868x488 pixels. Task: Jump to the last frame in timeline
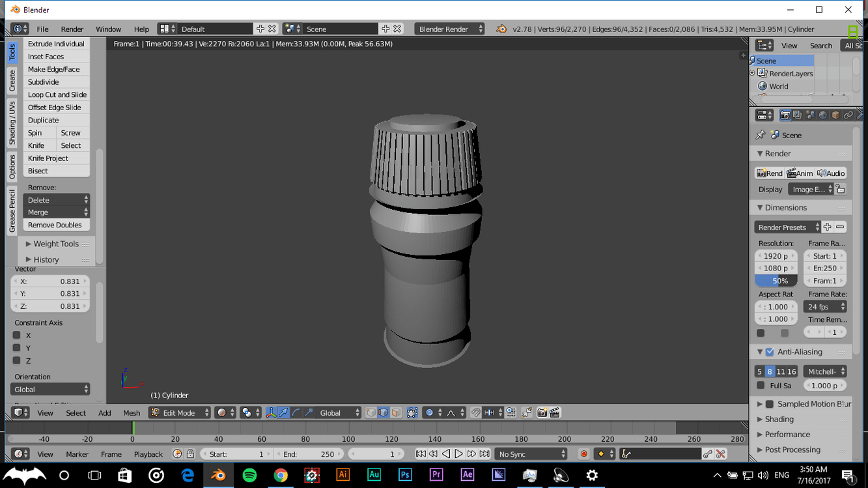(484, 454)
